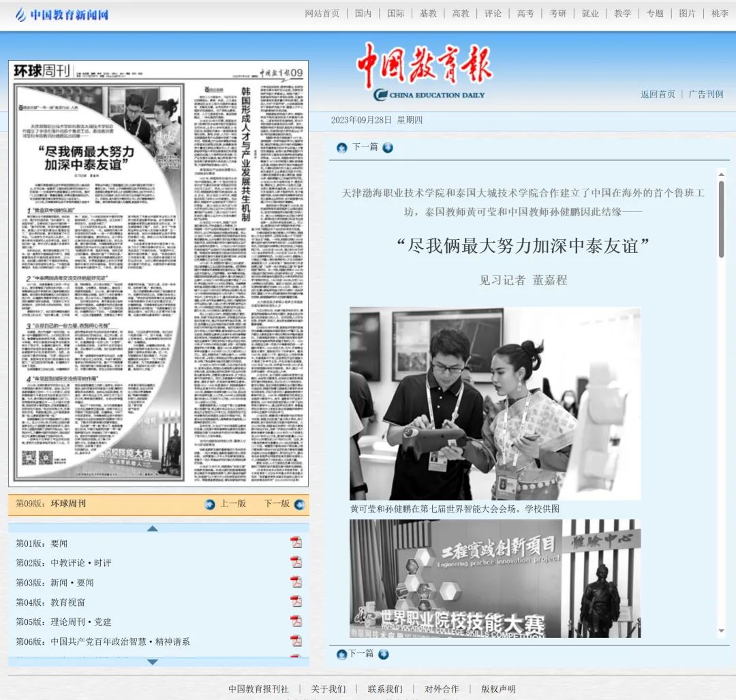
Task: Open PDF icon for 第01版 要闻
Action: pyautogui.click(x=296, y=543)
